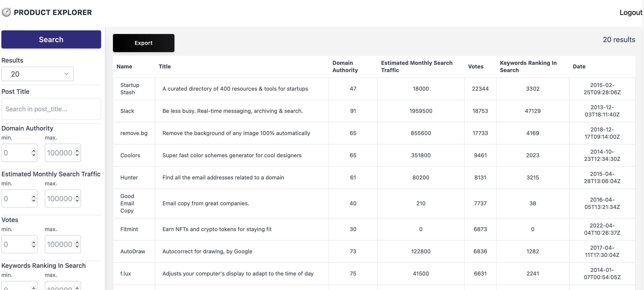The height and width of the screenshot is (290, 644).
Task: Sort by the Votes column header
Action: click(x=475, y=66)
